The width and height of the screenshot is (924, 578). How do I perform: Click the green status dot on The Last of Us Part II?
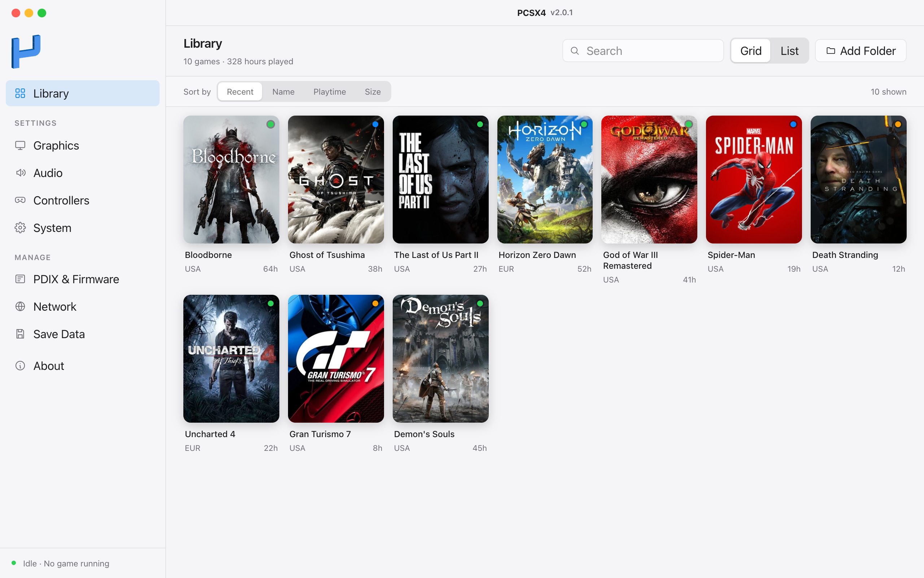pos(480,124)
